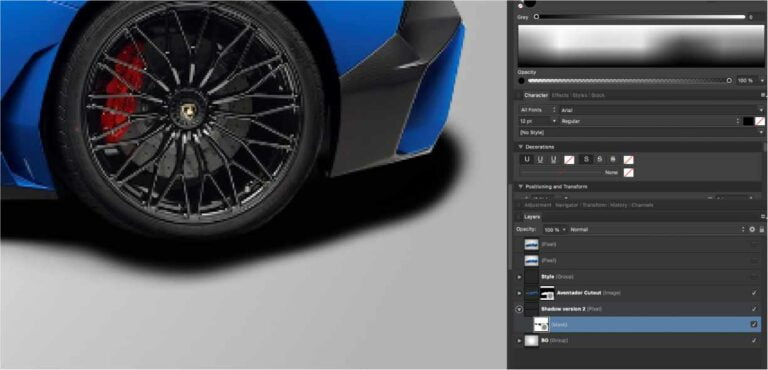Switch to the Adjustment tab
The image size is (768, 370).
(538, 205)
